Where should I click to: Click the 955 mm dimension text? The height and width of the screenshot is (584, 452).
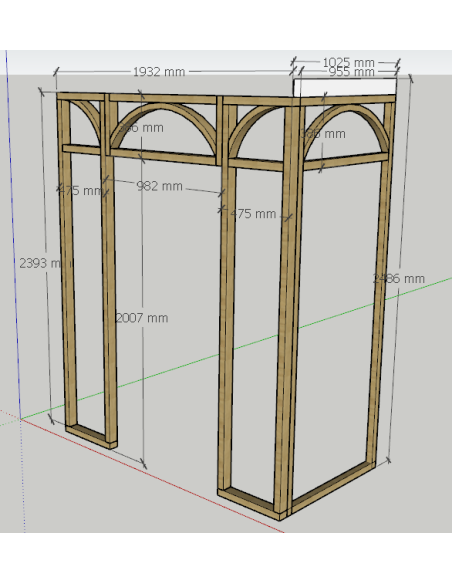click(351, 72)
